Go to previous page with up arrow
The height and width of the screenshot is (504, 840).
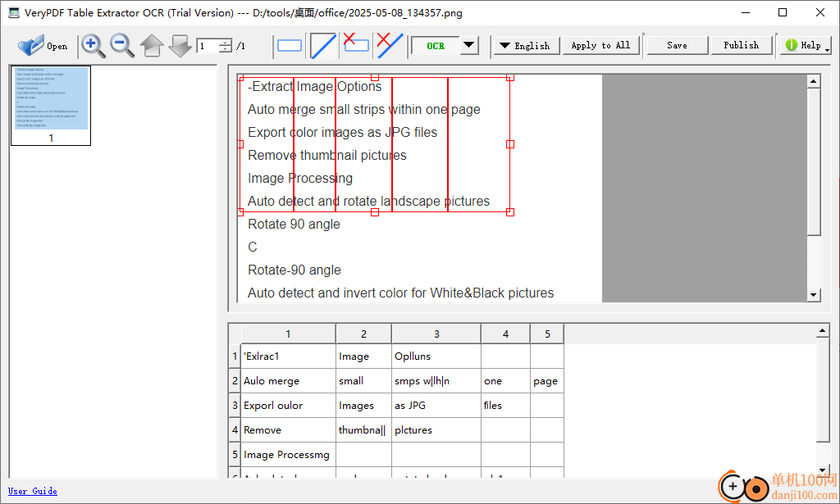coord(152,45)
